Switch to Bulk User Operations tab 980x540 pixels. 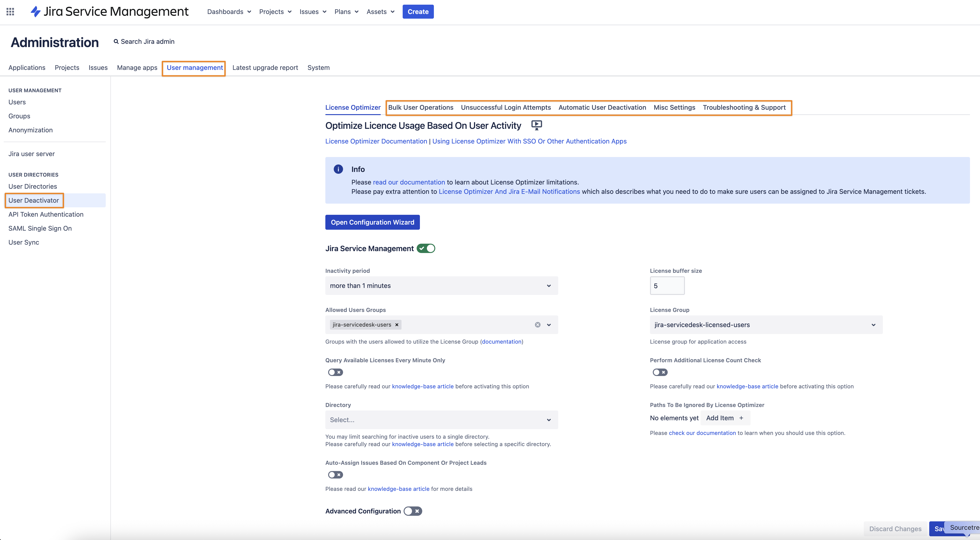click(420, 107)
